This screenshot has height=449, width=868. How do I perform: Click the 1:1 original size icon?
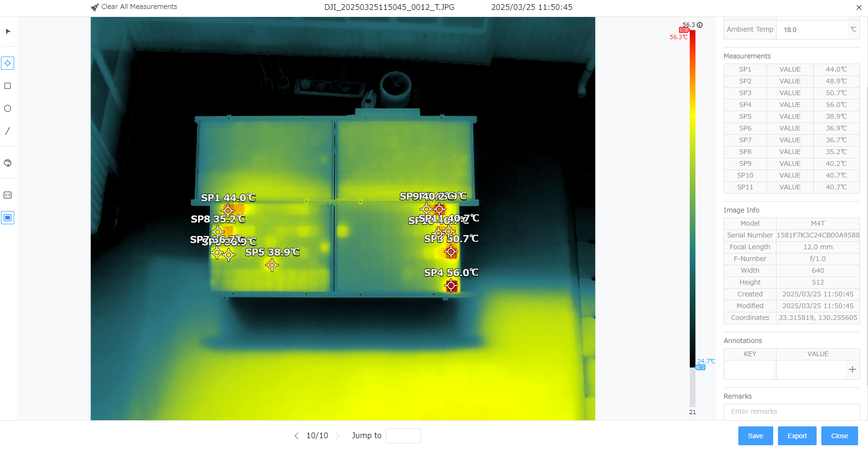pyautogui.click(x=8, y=195)
